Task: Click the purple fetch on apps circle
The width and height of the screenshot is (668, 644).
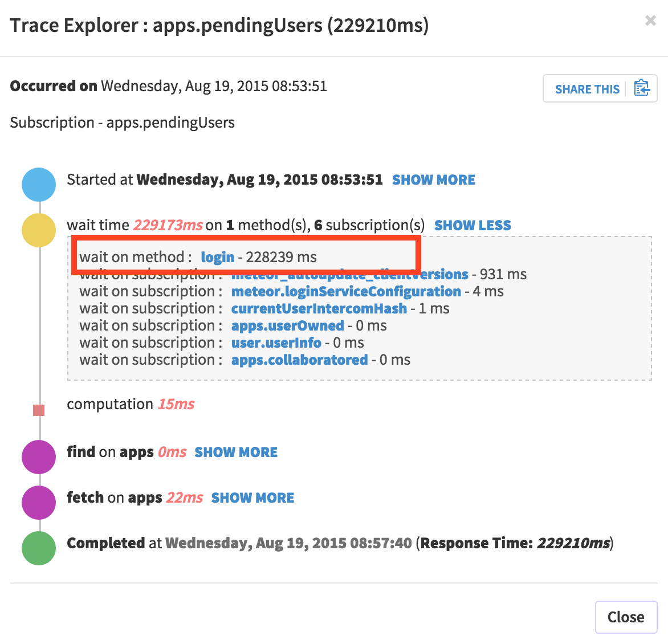Action: coord(39,503)
